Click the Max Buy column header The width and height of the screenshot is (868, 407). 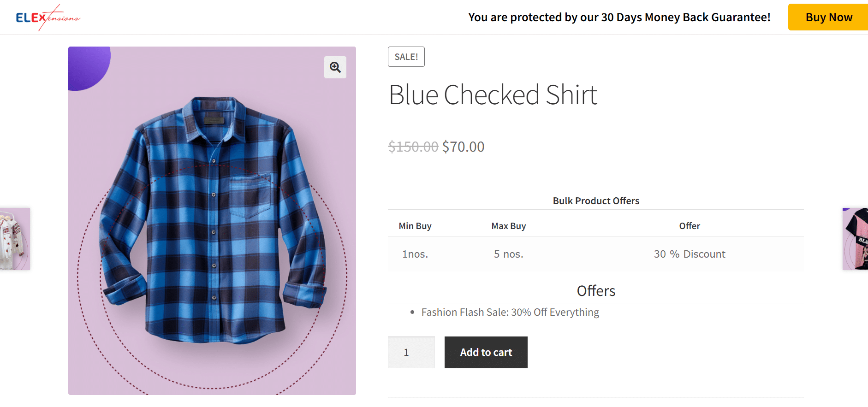coord(509,226)
